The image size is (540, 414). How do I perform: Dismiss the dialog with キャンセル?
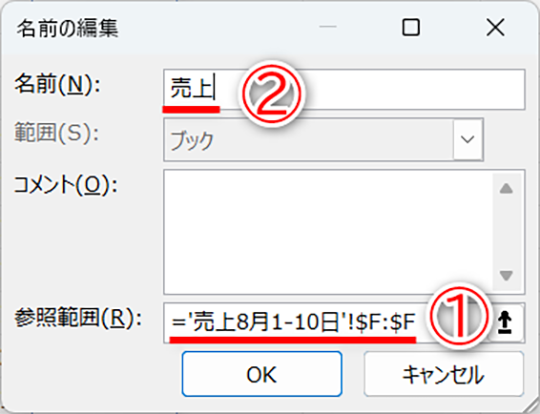pyautogui.click(x=444, y=374)
